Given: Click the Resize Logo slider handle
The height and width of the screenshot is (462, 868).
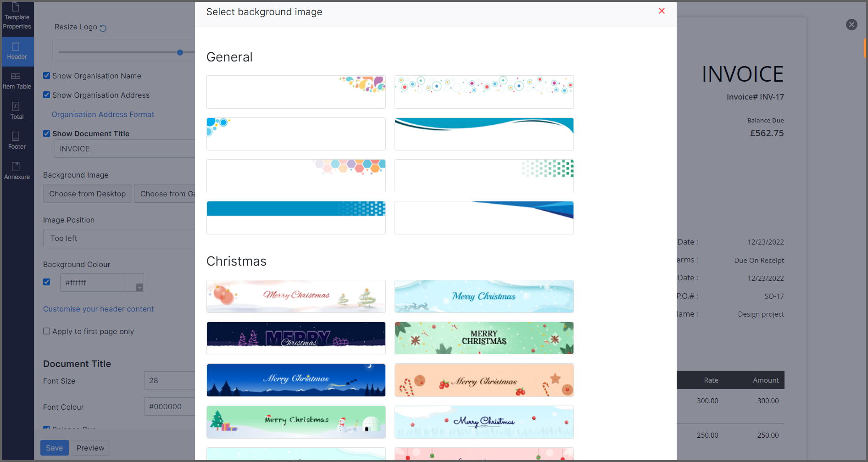Looking at the screenshot, I should click(x=180, y=52).
